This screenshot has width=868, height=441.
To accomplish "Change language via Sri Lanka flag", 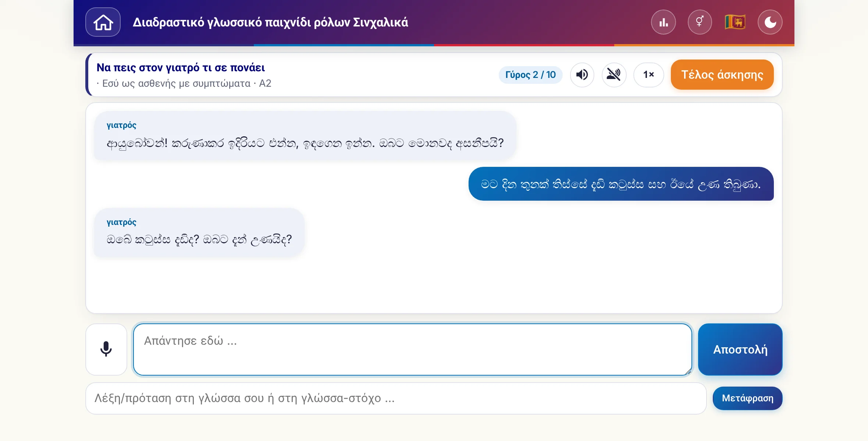I will coord(735,22).
